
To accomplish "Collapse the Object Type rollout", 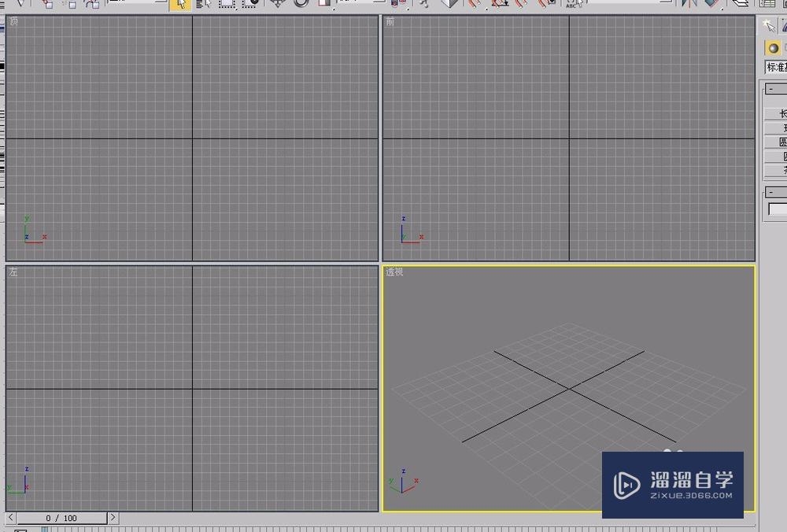I will point(776,90).
